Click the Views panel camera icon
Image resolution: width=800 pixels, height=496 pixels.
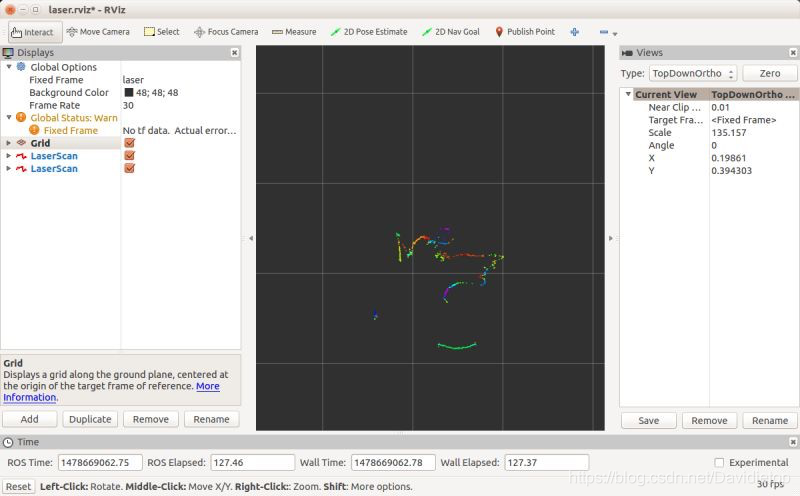pyautogui.click(x=628, y=53)
